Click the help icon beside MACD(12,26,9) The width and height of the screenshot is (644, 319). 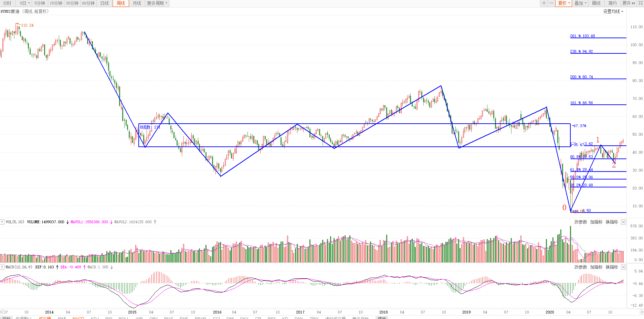click(2, 267)
